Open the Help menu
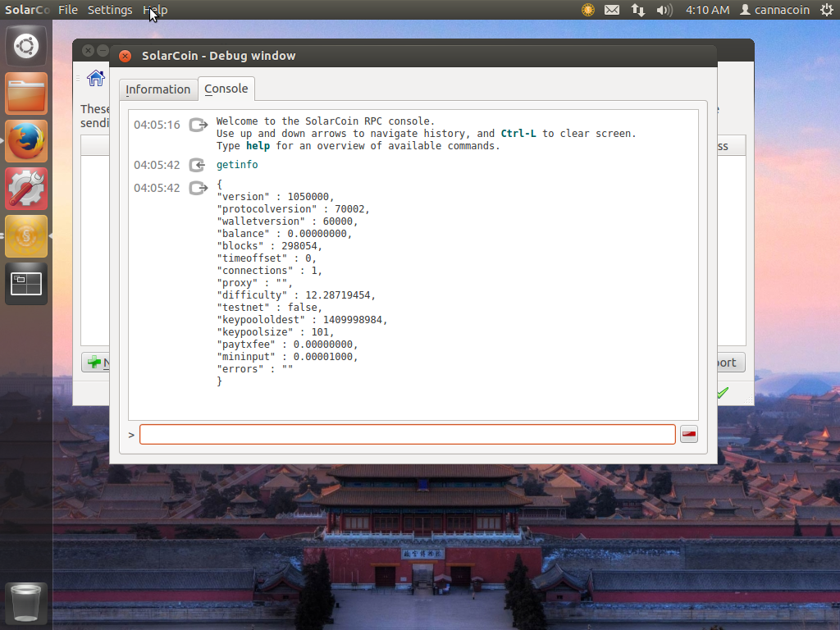This screenshot has width=840, height=630. coord(155,10)
